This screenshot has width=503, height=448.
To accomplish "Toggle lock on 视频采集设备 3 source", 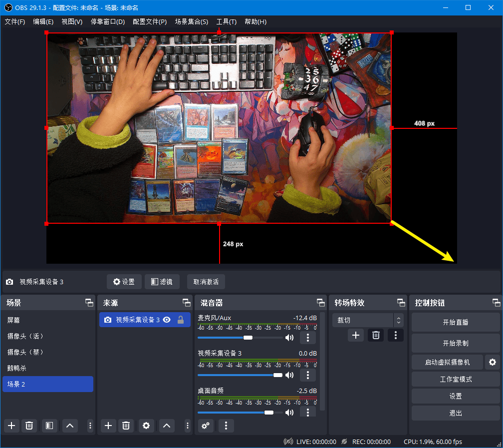I will [x=181, y=320].
